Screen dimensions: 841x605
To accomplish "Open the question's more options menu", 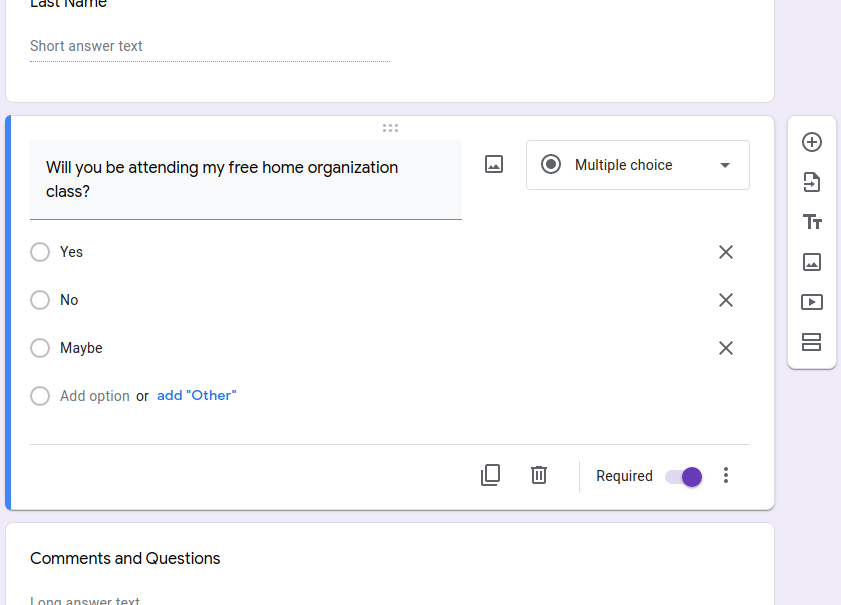I will click(726, 476).
